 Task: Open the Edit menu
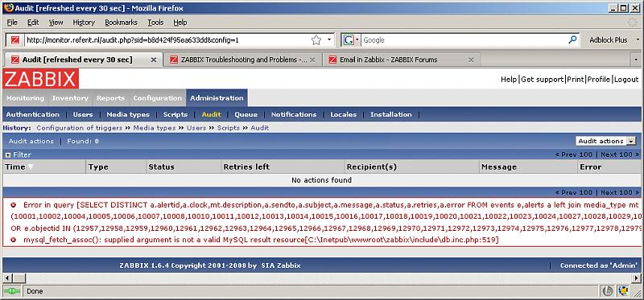coord(33,23)
